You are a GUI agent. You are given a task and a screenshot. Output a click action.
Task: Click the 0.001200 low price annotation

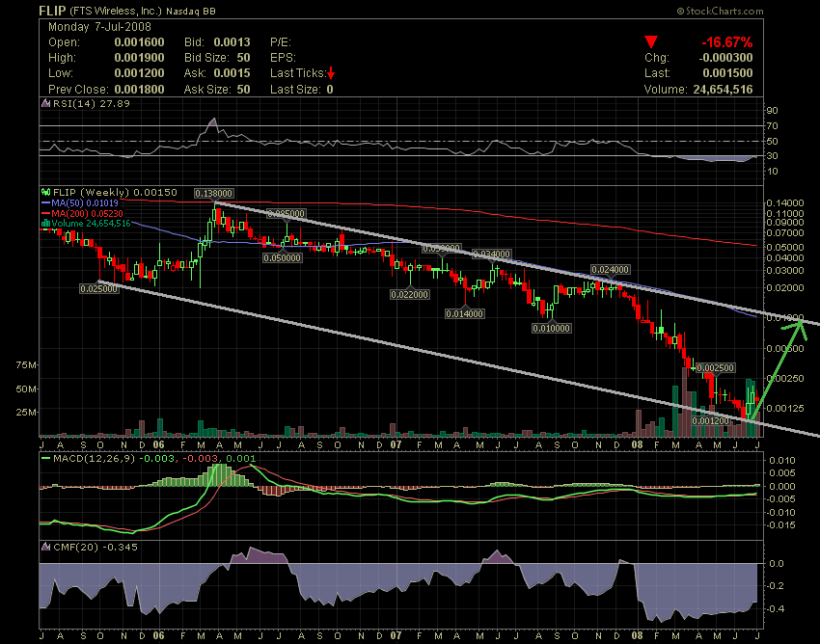(710, 420)
